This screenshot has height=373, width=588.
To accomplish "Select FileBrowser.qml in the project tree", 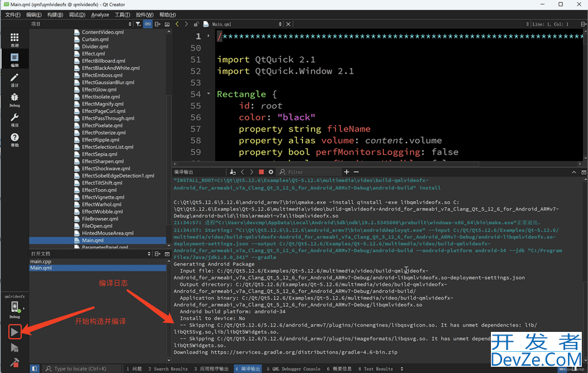I will [x=100, y=219].
